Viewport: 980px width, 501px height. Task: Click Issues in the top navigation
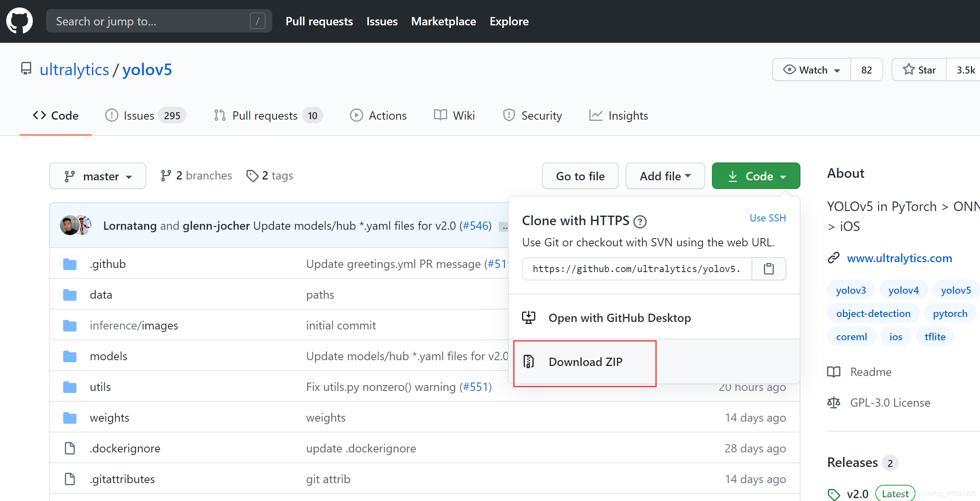[382, 21]
